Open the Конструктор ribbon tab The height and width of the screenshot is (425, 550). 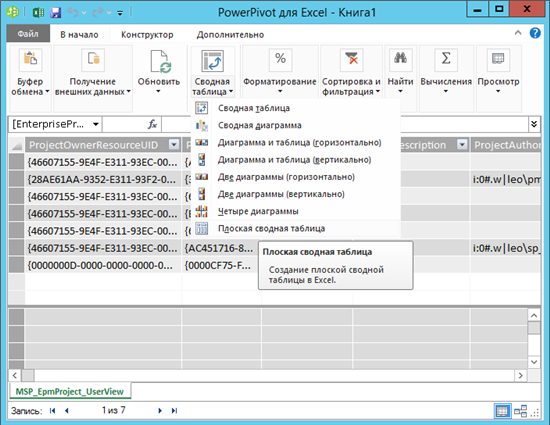point(147,35)
